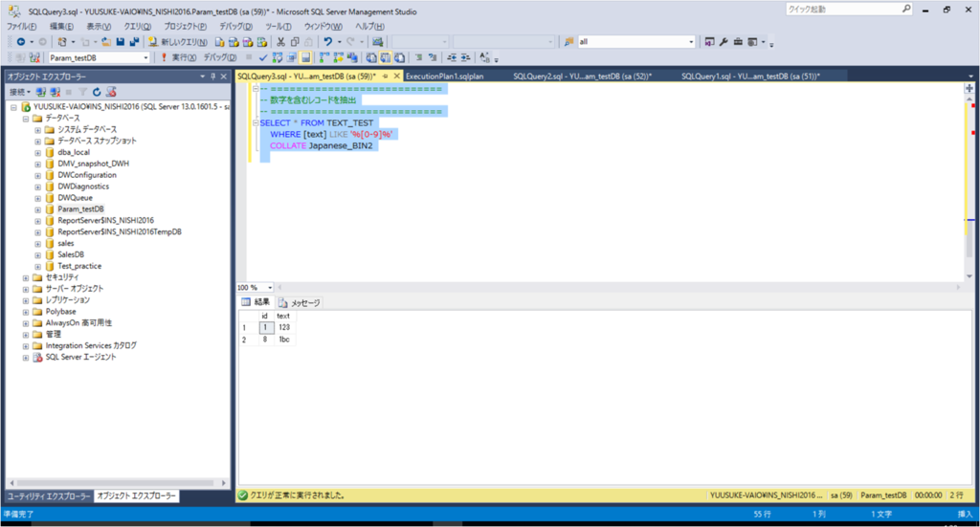The image size is (980, 527).
Task: Switch to ユーティリティ エクスプローラー bottom tab
Action: [x=48, y=495]
